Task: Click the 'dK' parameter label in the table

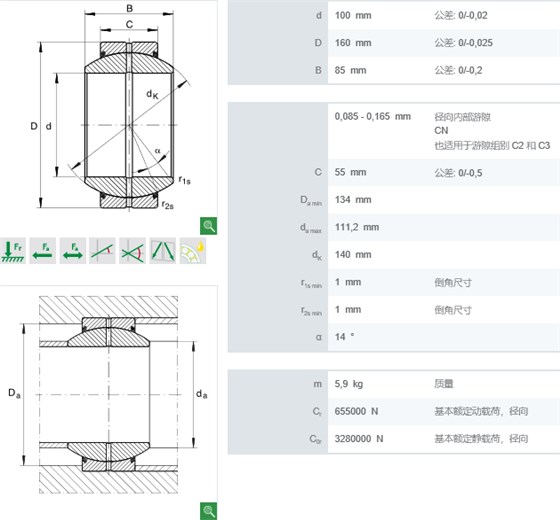Action: click(317, 255)
